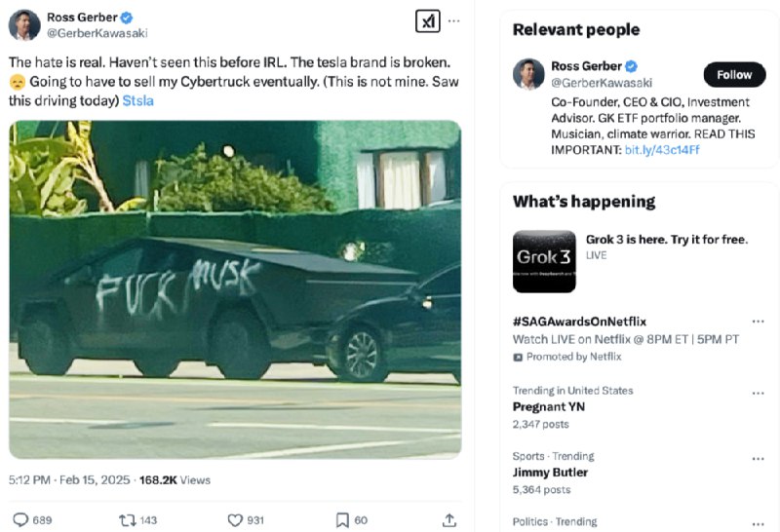Click Ross Gerber's avatar on the post
This screenshot has width=780, height=532.
point(24,24)
